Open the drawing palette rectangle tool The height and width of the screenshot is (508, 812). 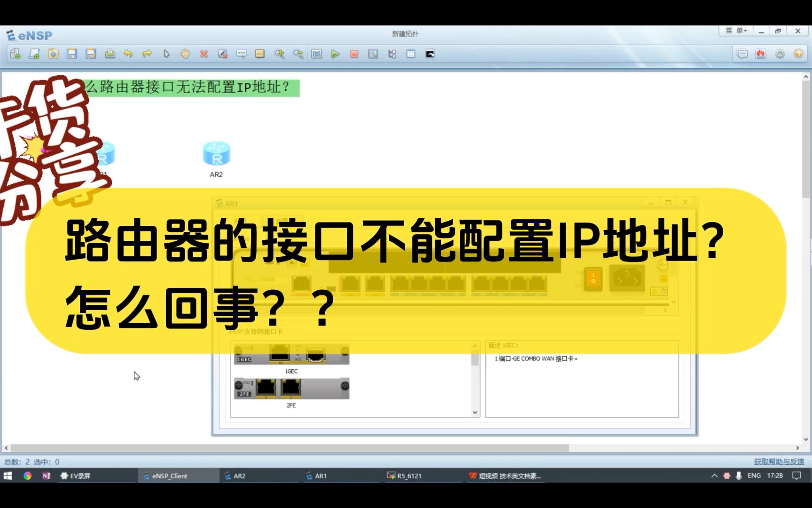(260, 54)
